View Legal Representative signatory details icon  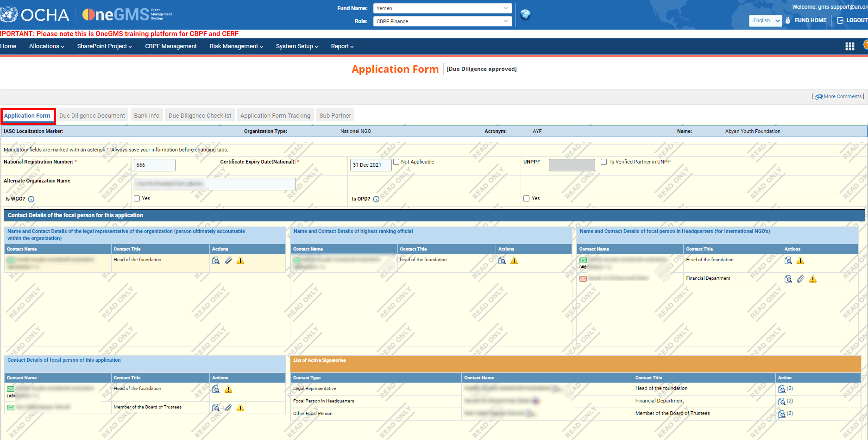[x=782, y=389]
